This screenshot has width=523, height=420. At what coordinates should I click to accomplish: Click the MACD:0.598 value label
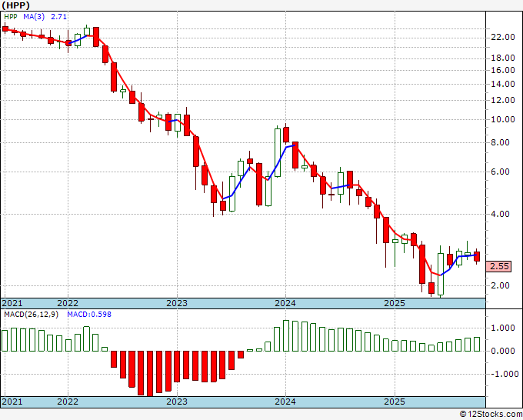(x=89, y=315)
